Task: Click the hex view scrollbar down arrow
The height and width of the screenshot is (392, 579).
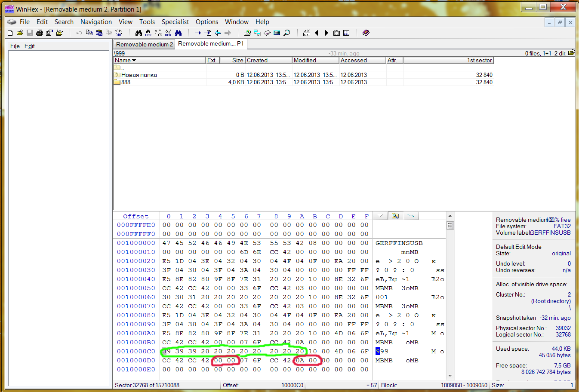Action: tap(450, 376)
